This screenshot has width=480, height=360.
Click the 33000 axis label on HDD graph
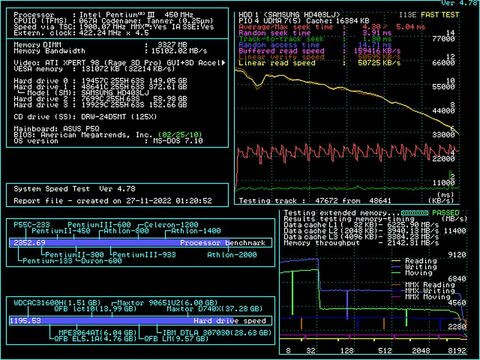click(444, 135)
